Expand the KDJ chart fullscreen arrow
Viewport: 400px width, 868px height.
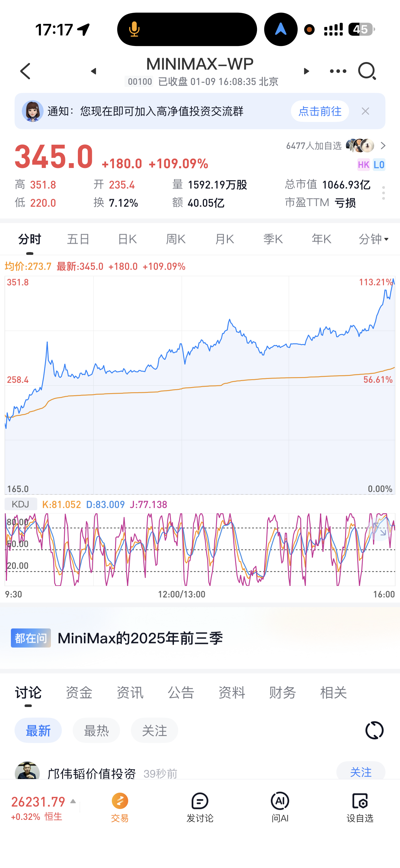(x=379, y=529)
